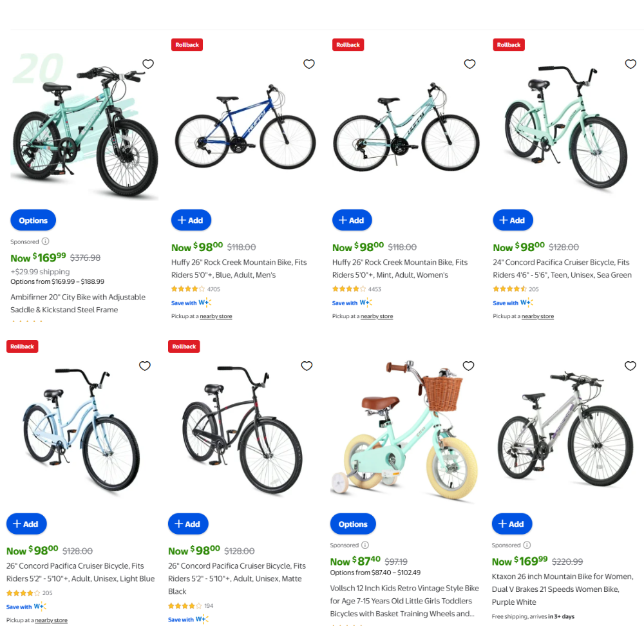Toggle heart on Huffy Mint Women's bike
Image resolution: width=644 pixels, height=644 pixels.
coord(469,64)
